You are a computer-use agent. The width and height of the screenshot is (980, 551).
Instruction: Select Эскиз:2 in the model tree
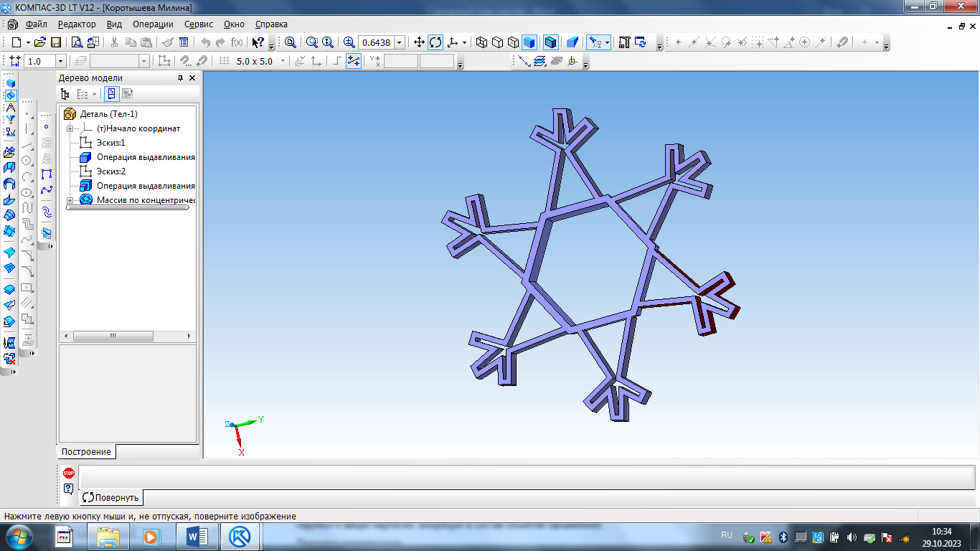coord(110,171)
